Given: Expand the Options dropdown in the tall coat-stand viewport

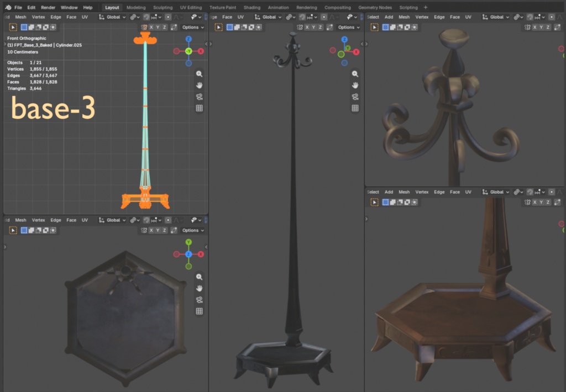Looking at the screenshot, I should (x=349, y=28).
